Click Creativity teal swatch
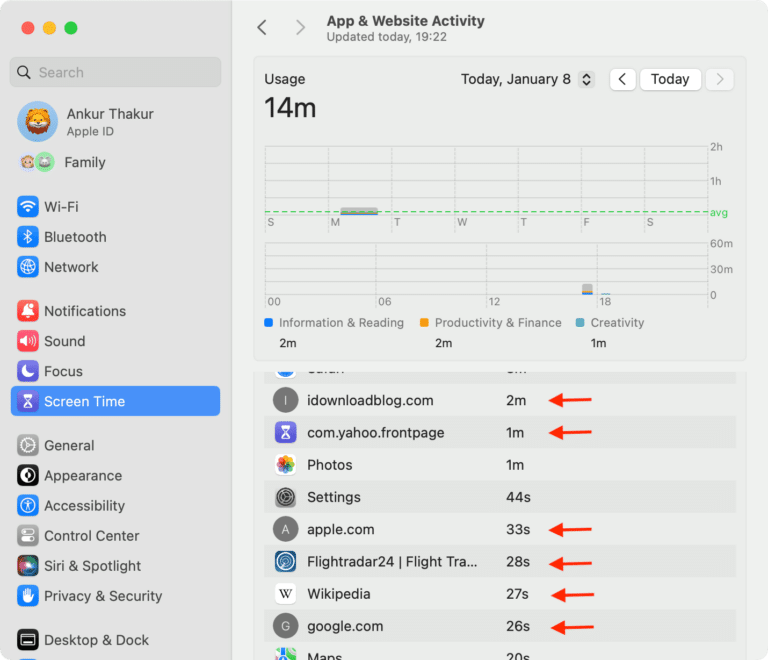 [x=580, y=323]
